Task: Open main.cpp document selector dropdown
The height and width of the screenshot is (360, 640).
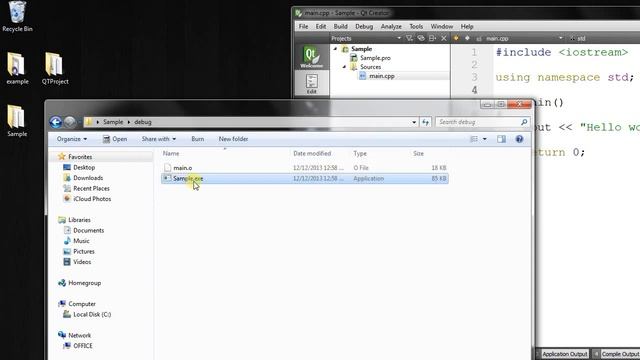Action: [560, 38]
